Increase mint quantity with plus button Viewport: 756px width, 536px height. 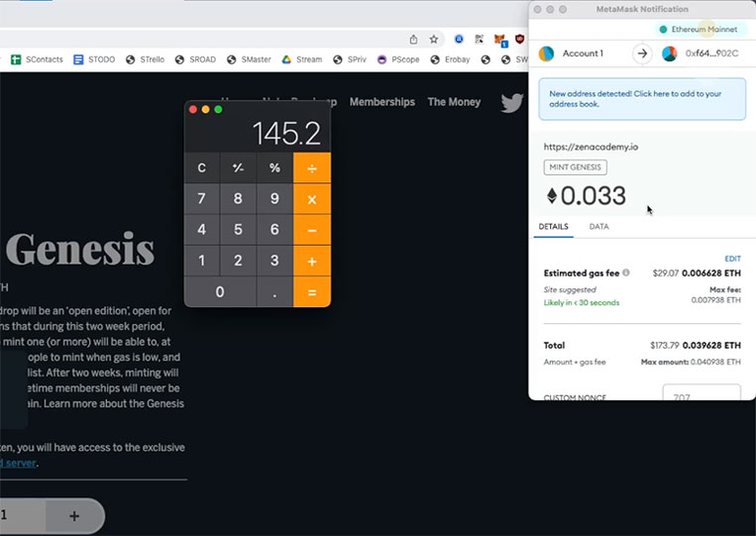(x=74, y=516)
